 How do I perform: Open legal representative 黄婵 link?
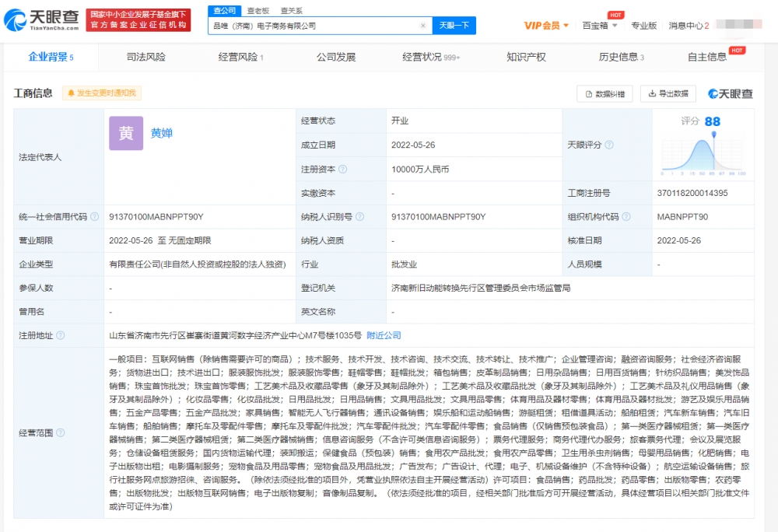coord(162,133)
